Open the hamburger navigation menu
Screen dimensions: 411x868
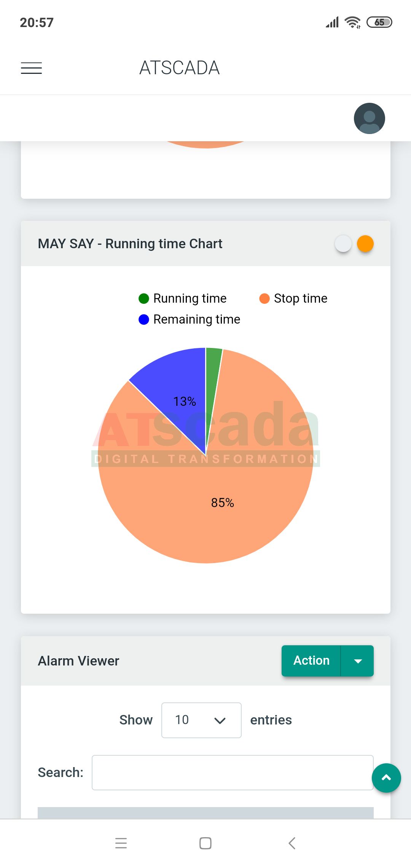coord(31,68)
